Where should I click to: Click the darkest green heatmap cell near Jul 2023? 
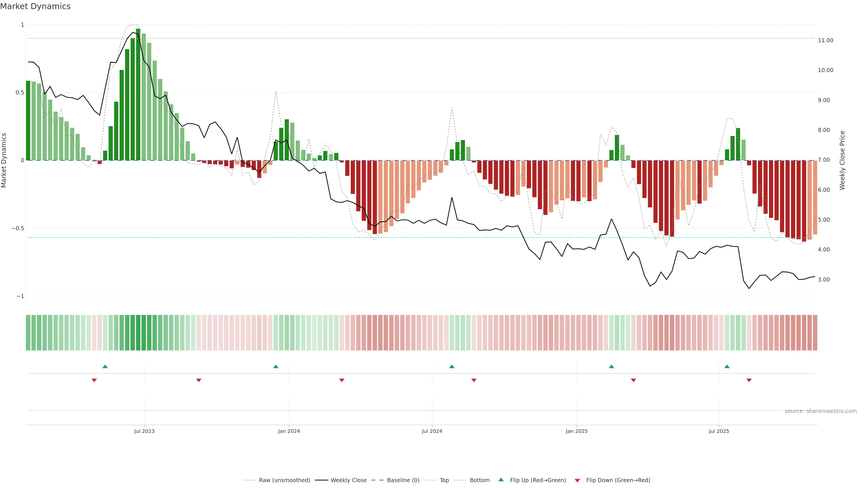[138, 333]
